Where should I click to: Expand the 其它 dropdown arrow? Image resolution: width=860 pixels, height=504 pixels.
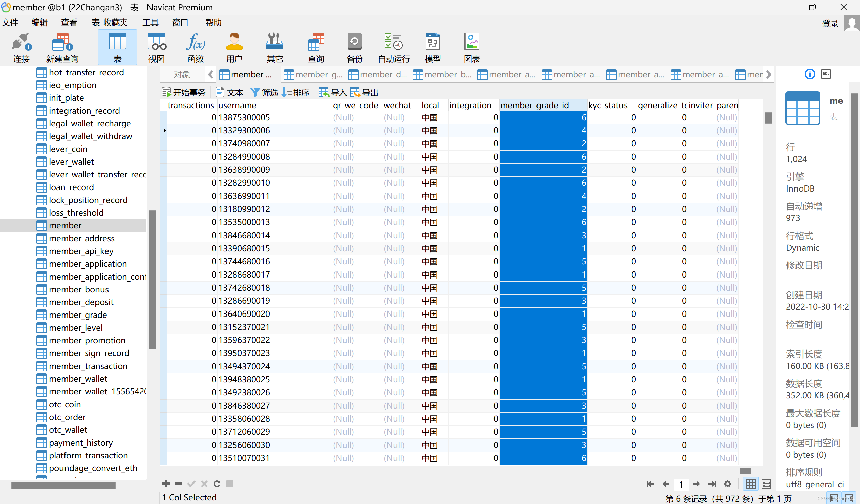coord(295,47)
